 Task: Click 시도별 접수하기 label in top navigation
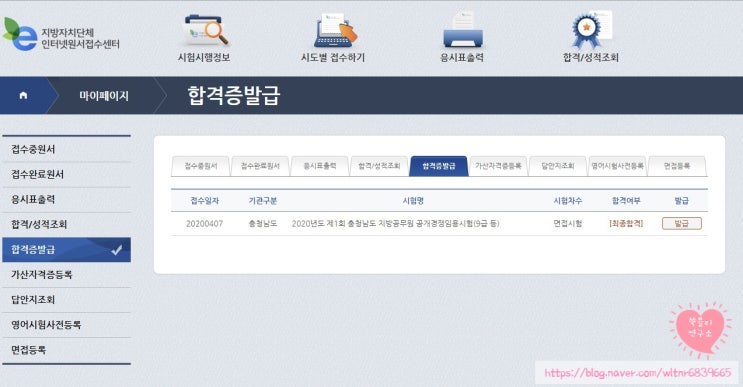click(333, 57)
